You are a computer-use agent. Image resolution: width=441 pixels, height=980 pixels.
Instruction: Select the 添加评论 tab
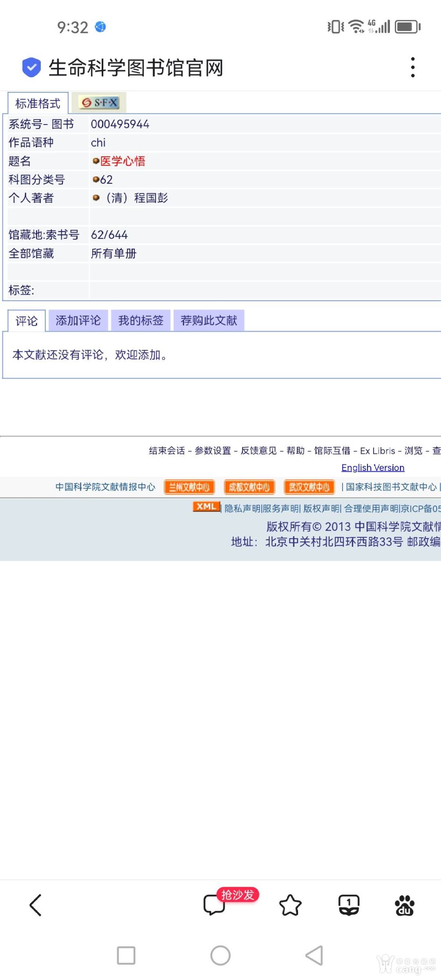click(78, 320)
